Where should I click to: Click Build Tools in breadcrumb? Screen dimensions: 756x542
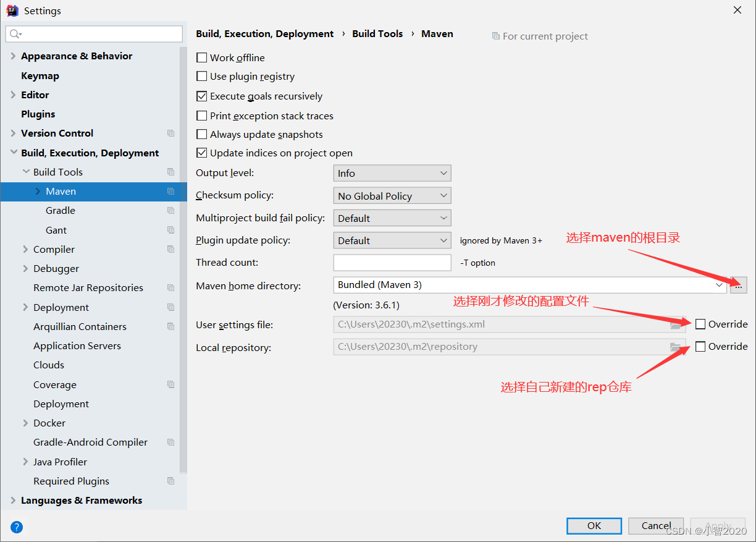click(x=377, y=34)
